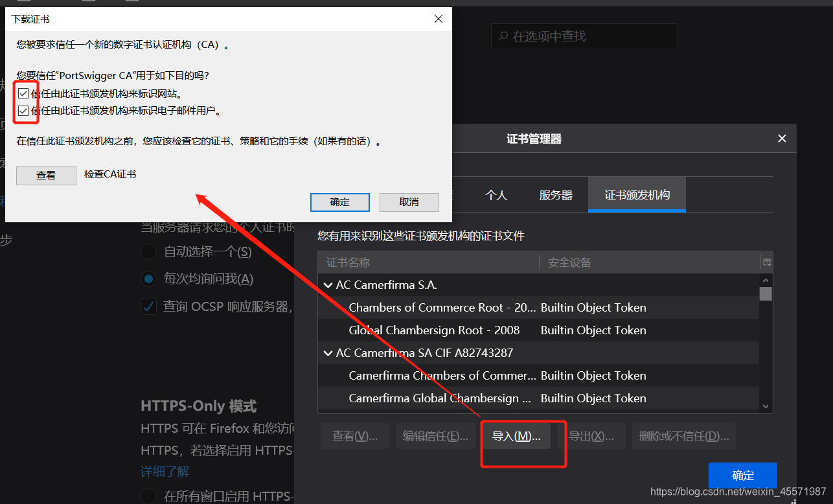Click Builtin Object Token for Camerfirma Global Chambersign

593,398
